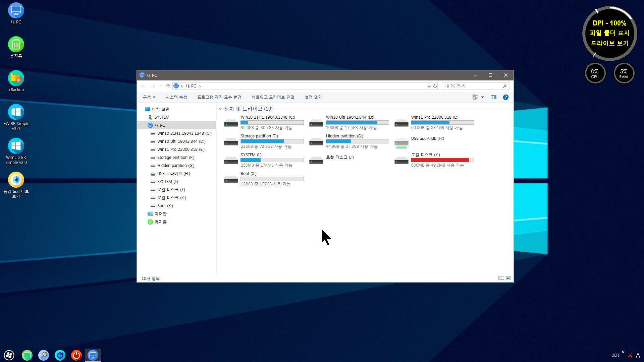Open Explorer help question mark
This screenshot has height=362, width=644.
[x=506, y=97]
